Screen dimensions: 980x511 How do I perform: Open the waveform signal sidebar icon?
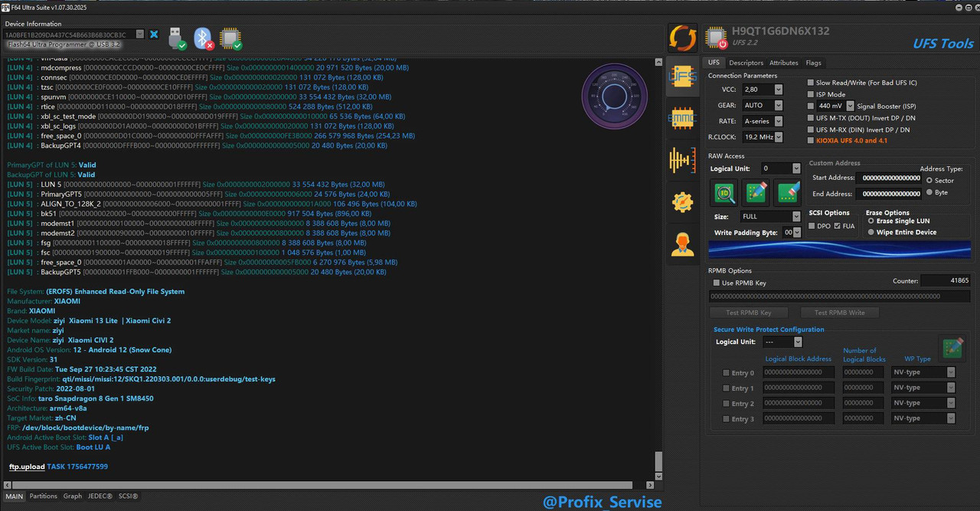pyautogui.click(x=682, y=159)
